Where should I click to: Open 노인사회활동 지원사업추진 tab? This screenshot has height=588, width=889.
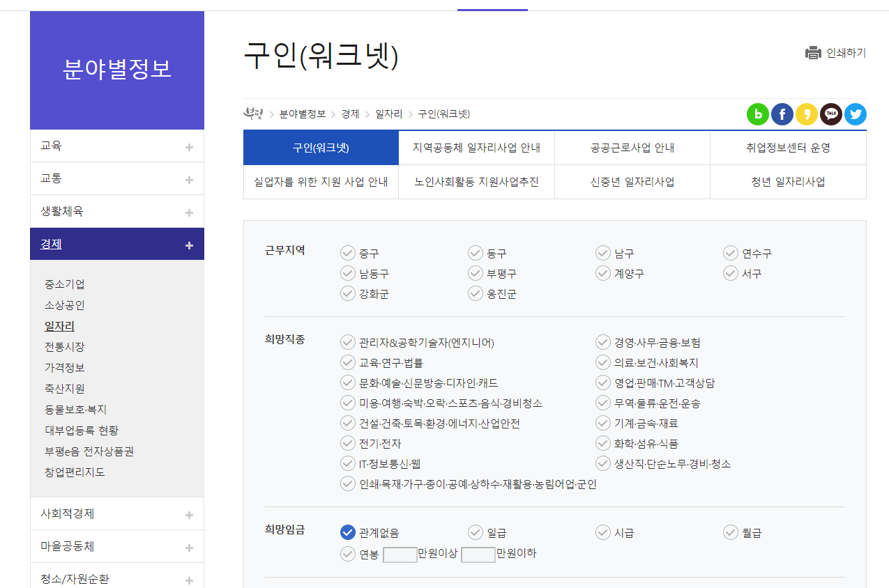click(476, 182)
